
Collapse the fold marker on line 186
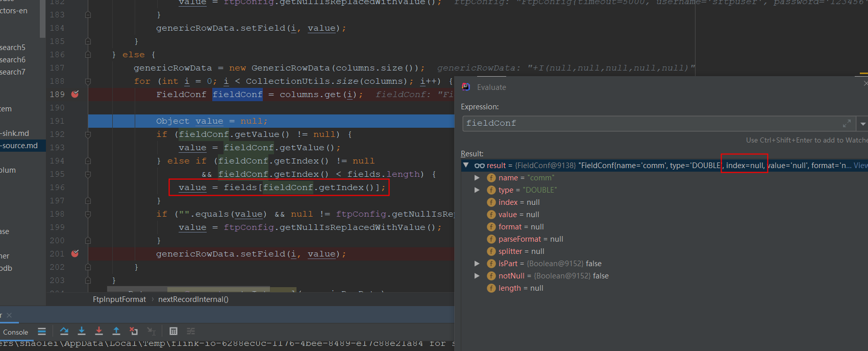click(88, 55)
